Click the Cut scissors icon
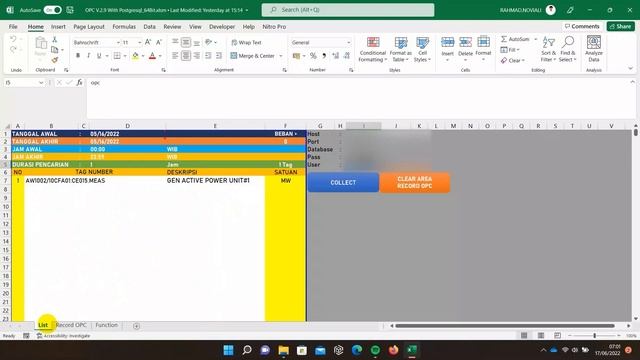This screenshot has height=360, width=640. [55, 40]
